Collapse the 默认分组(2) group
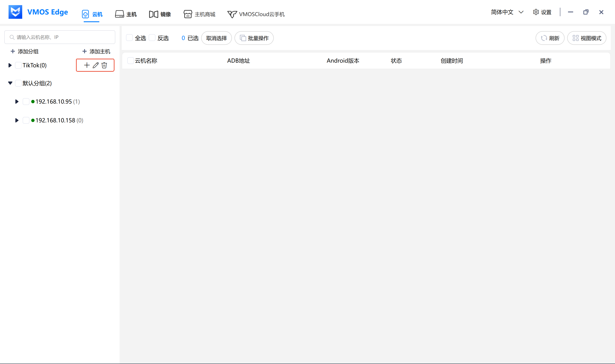Image resolution: width=615 pixels, height=364 pixels. [10, 83]
